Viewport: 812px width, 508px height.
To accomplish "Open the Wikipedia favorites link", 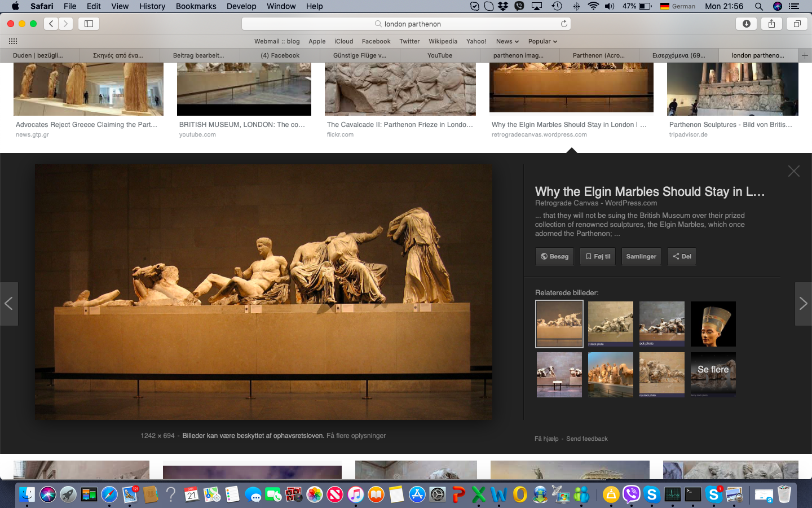I will pos(443,41).
